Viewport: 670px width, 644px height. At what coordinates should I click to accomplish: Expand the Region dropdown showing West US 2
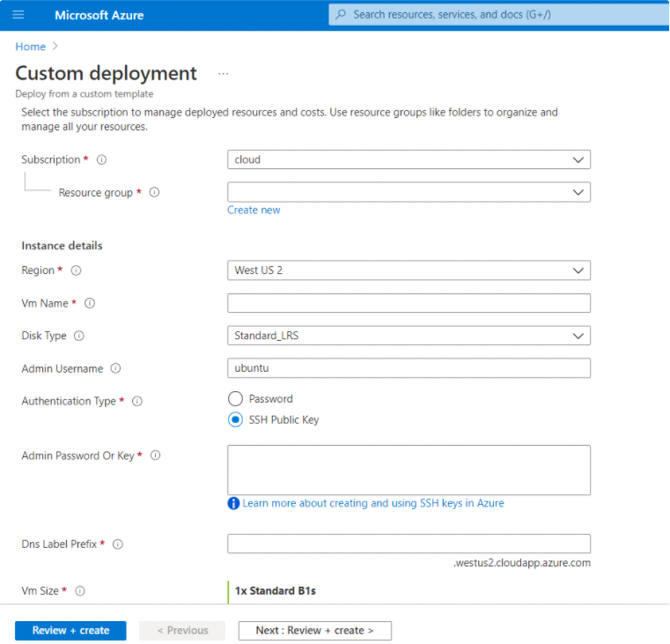[409, 270]
